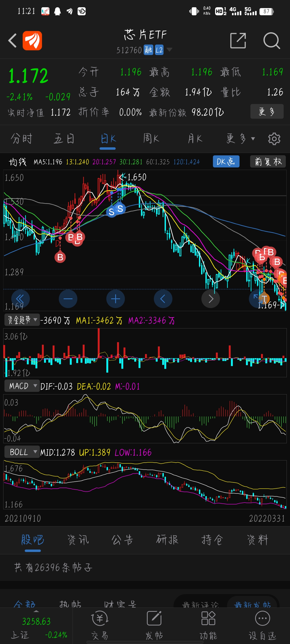This screenshot has width=290, height=644.
Task: Tap the back arrow at top left
Action: pos(12,41)
